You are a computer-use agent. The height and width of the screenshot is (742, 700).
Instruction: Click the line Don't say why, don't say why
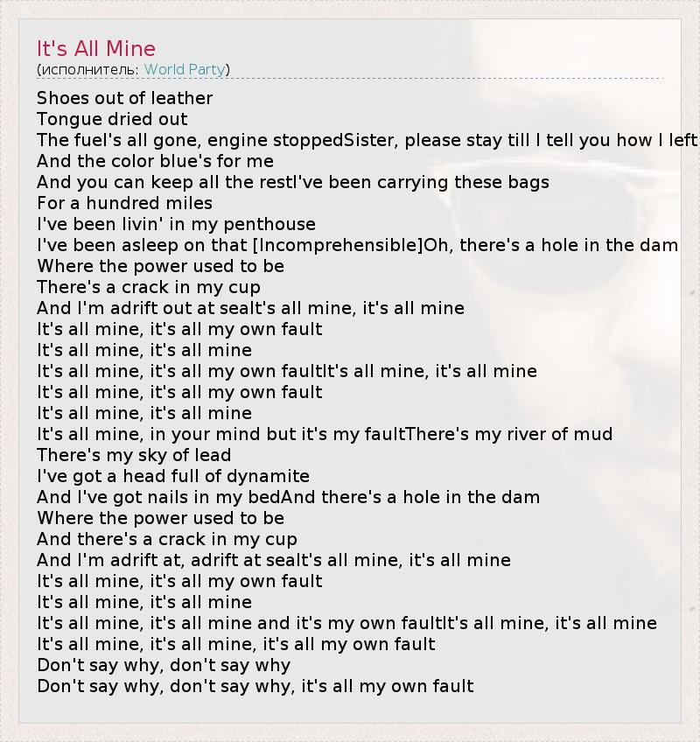pos(164,665)
